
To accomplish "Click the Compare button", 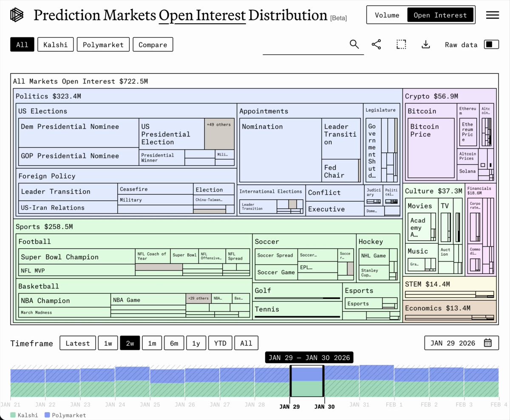I will click(153, 45).
